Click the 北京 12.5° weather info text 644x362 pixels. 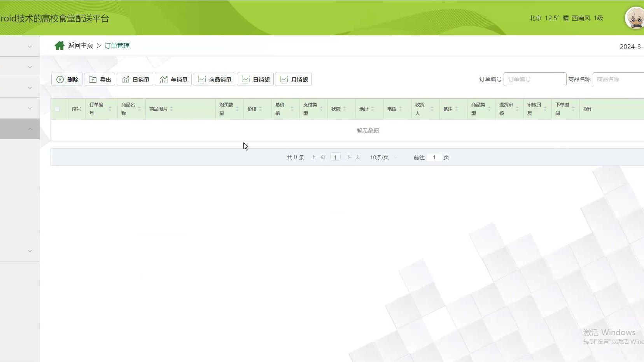click(x=566, y=18)
